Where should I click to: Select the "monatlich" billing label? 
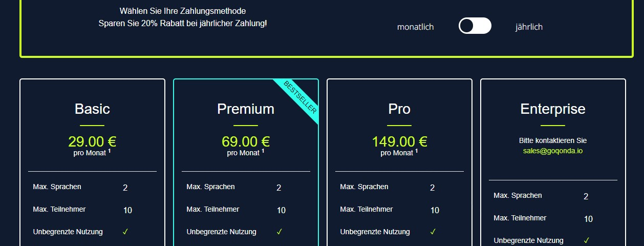tap(415, 27)
